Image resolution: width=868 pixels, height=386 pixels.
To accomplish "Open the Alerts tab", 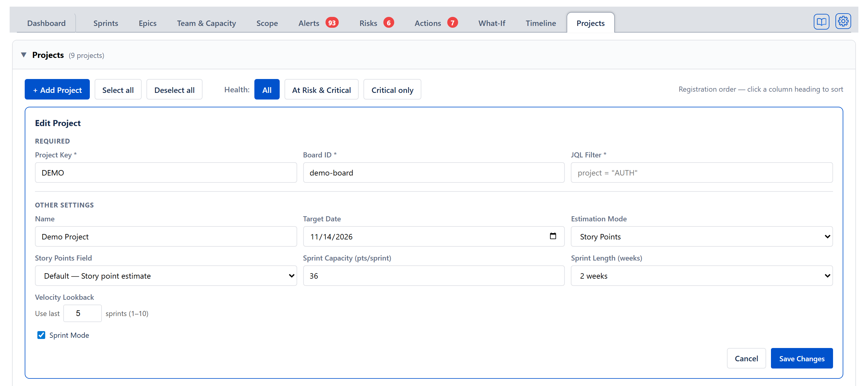I will 318,23.
